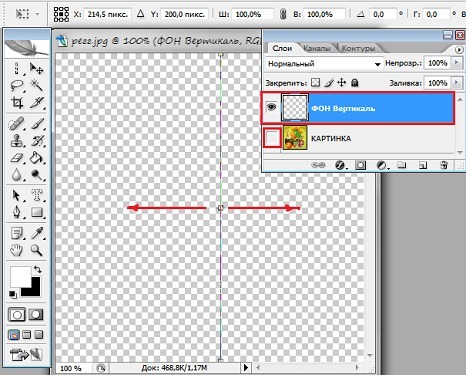The image size is (466, 375).
Task: Select the Zoom magnifier tool
Action: click(x=36, y=250)
